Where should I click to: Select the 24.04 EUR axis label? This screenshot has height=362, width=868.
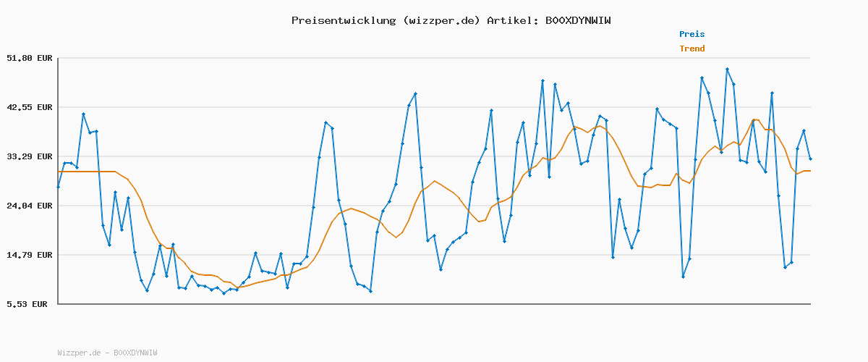click(30, 206)
